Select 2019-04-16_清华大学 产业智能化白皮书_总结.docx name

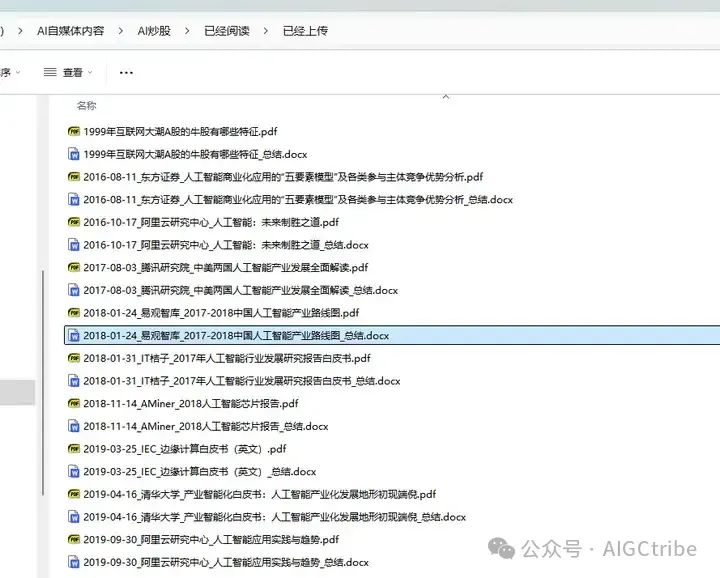point(275,517)
